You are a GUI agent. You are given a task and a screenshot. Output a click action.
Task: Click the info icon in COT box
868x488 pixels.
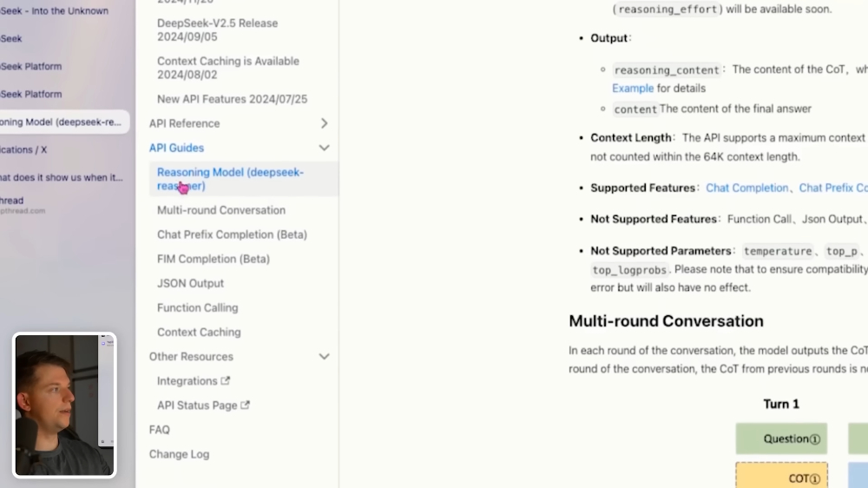(x=815, y=478)
